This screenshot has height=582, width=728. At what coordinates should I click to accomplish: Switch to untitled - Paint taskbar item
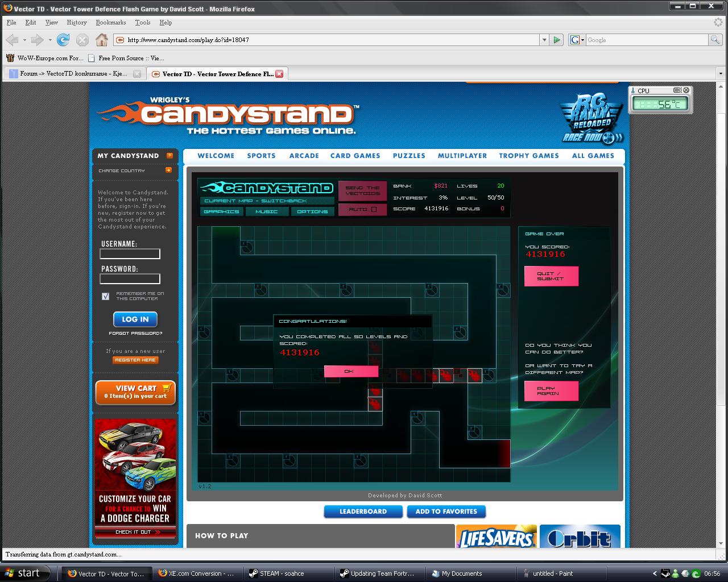coord(562,573)
